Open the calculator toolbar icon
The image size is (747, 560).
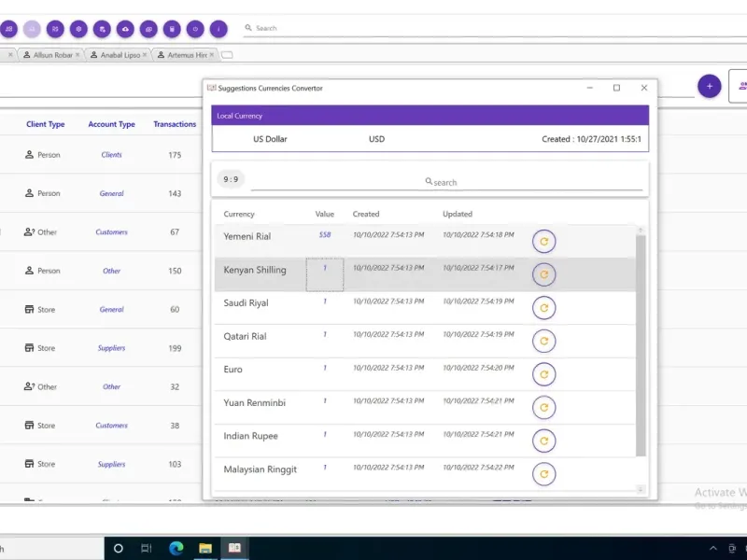[172, 29]
